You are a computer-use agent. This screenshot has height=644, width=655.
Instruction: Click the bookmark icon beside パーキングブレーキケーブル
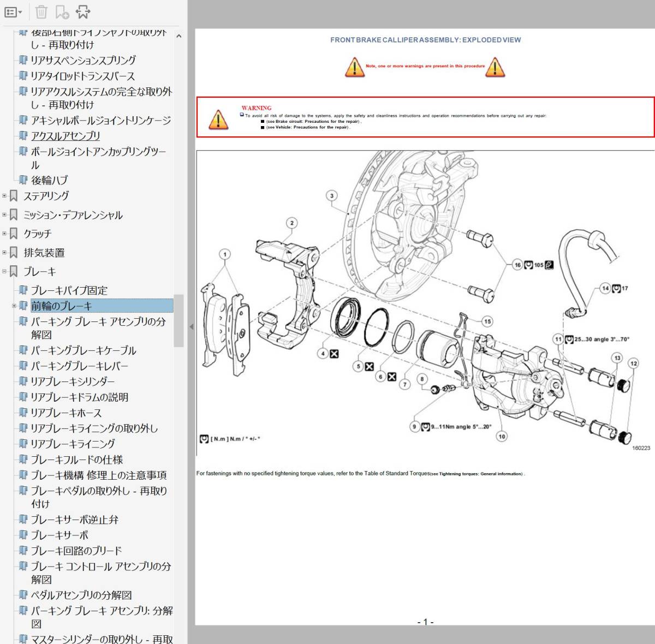coord(23,350)
